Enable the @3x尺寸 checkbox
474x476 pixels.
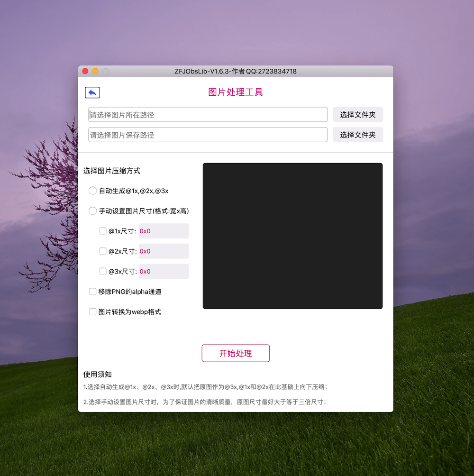103,271
